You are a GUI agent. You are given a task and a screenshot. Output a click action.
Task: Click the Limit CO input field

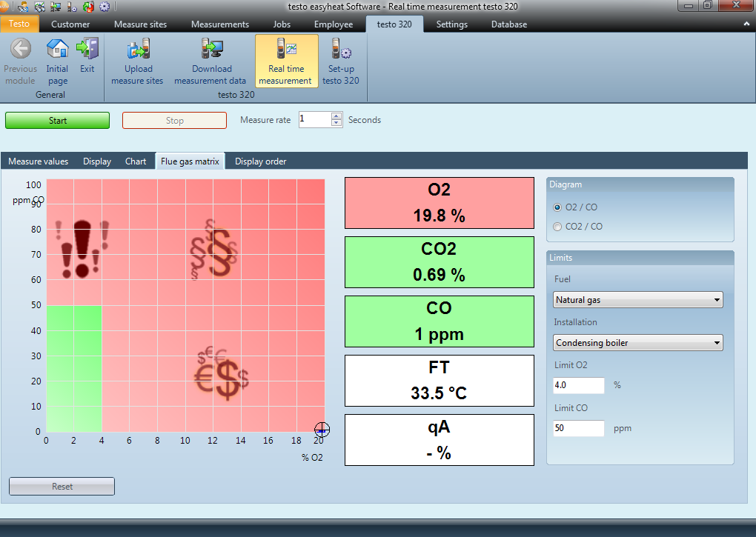[x=579, y=428]
